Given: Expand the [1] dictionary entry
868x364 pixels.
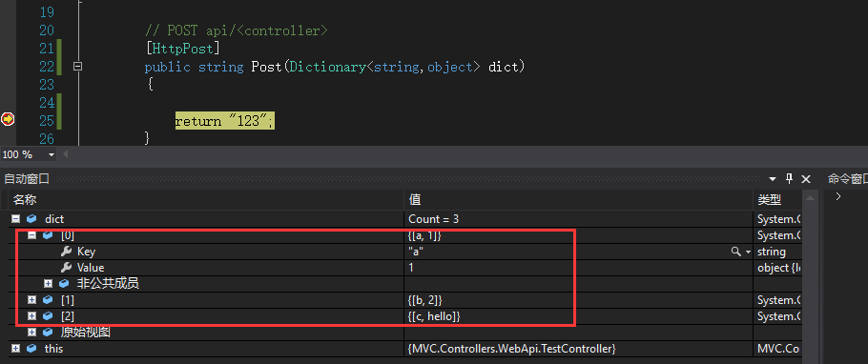Looking at the screenshot, I should pos(32,300).
